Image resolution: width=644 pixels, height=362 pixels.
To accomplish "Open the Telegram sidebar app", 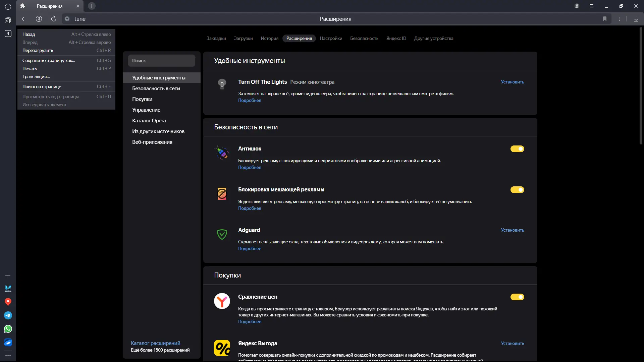I will (x=8, y=315).
